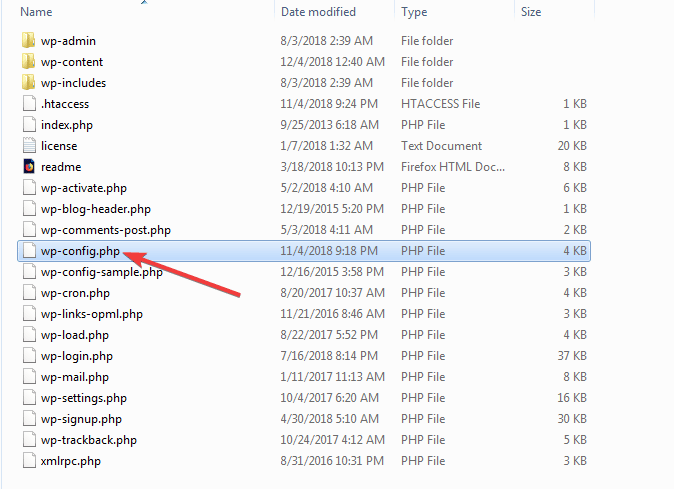Select wp-config-sample.php in the list
The width and height of the screenshot is (674, 489).
pyautogui.click(x=101, y=272)
